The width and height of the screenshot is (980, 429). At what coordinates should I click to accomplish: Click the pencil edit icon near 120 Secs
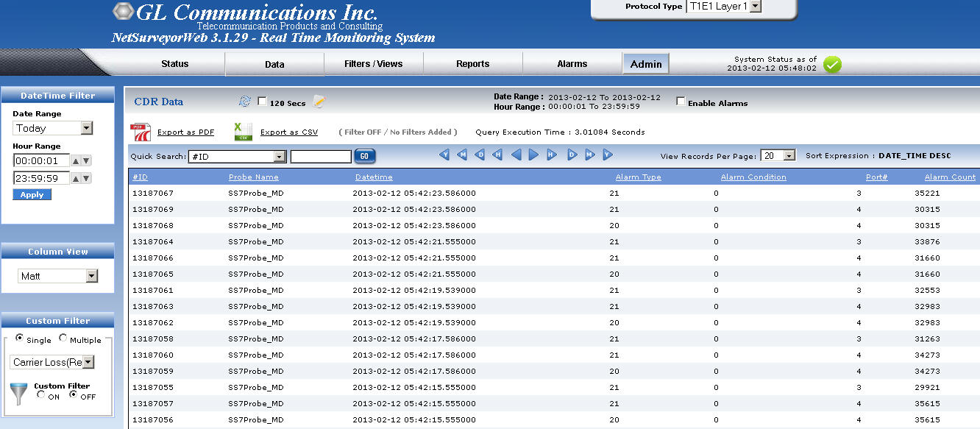click(319, 102)
